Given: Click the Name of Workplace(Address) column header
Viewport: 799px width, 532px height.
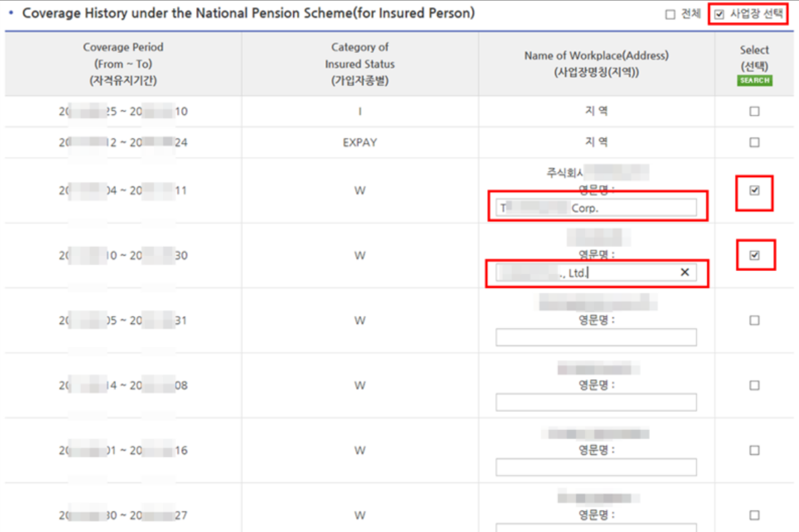Looking at the screenshot, I should click(596, 64).
